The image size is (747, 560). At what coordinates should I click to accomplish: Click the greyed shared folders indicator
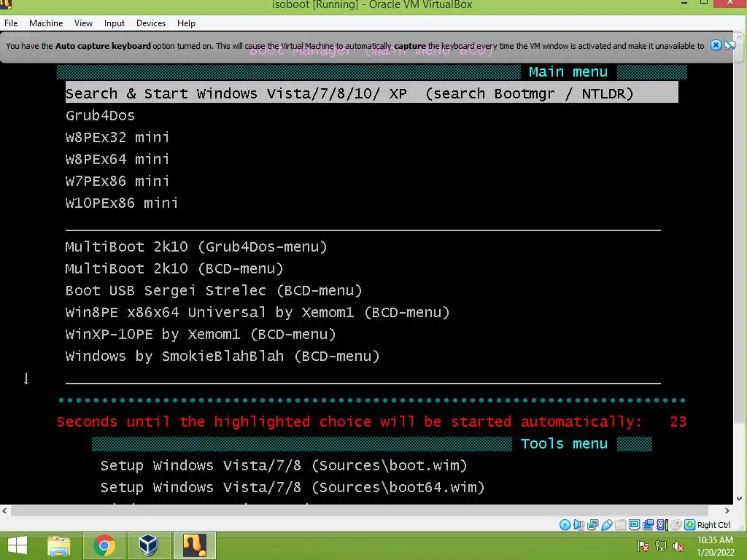pyautogui.click(x=620, y=525)
